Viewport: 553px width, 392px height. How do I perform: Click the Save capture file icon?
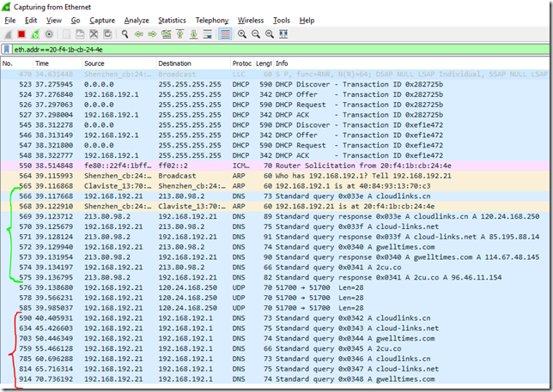80,34
